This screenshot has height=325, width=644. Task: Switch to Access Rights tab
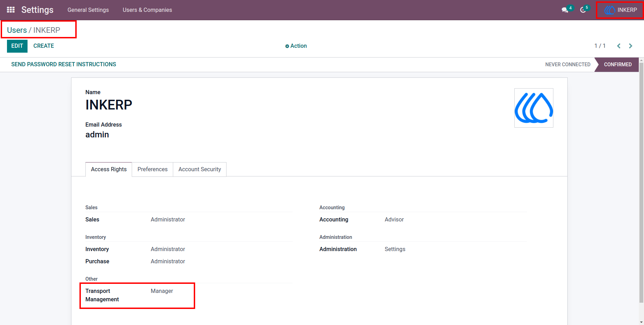pyautogui.click(x=109, y=169)
